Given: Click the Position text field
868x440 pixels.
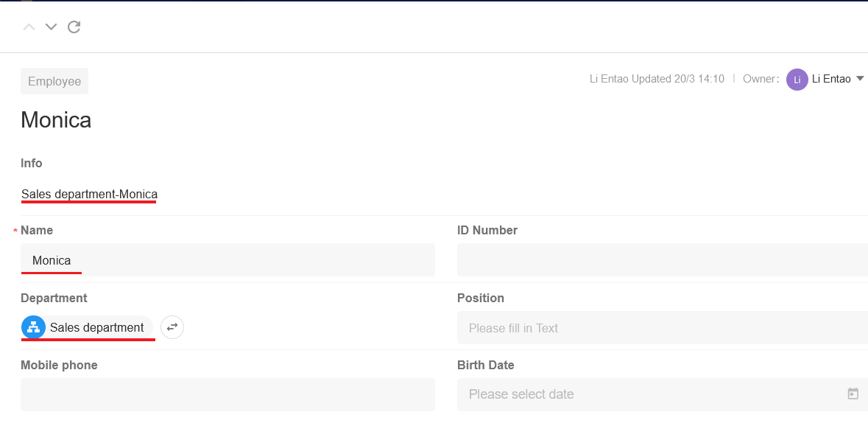Looking at the screenshot, I should coord(662,327).
